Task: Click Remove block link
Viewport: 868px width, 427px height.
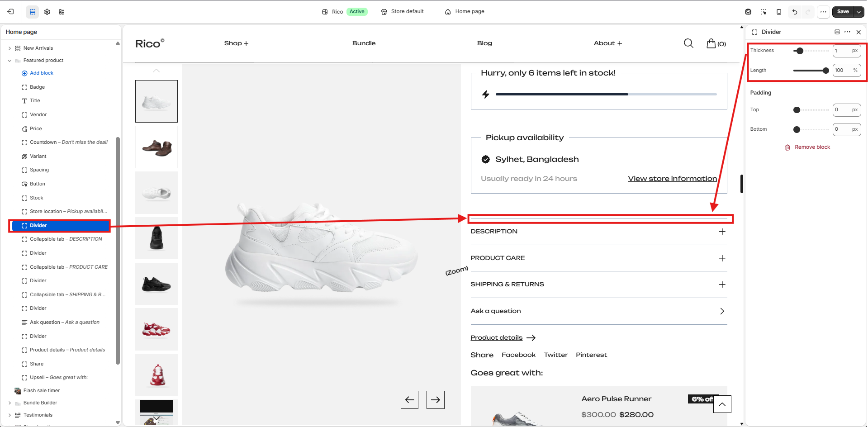Action: pos(807,147)
